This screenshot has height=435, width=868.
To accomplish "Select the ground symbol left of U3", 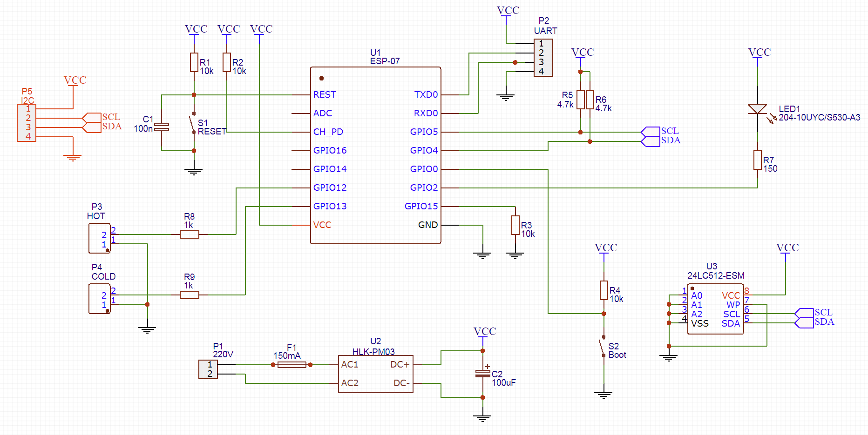I will (x=669, y=358).
